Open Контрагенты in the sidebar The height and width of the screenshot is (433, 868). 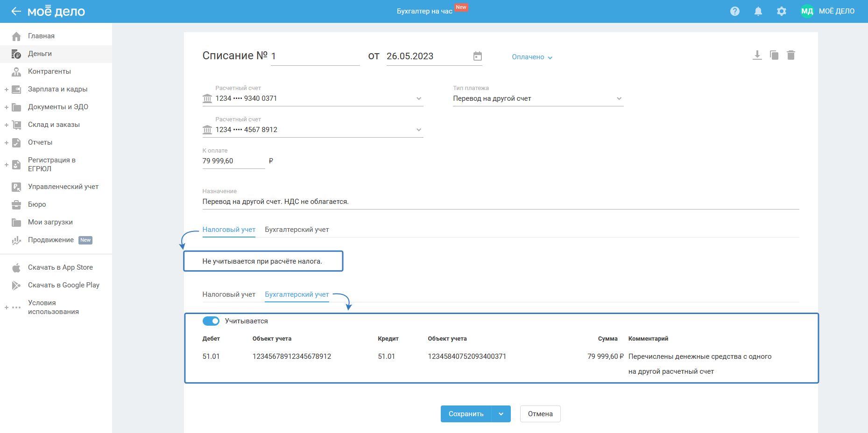tap(49, 71)
